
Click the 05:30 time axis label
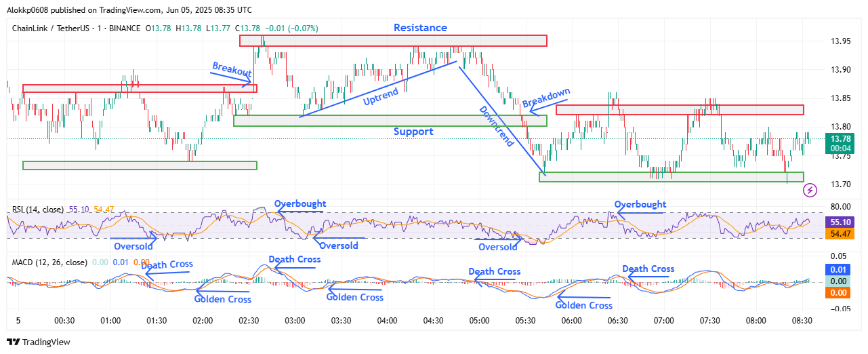pyautogui.click(x=525, y=320)
